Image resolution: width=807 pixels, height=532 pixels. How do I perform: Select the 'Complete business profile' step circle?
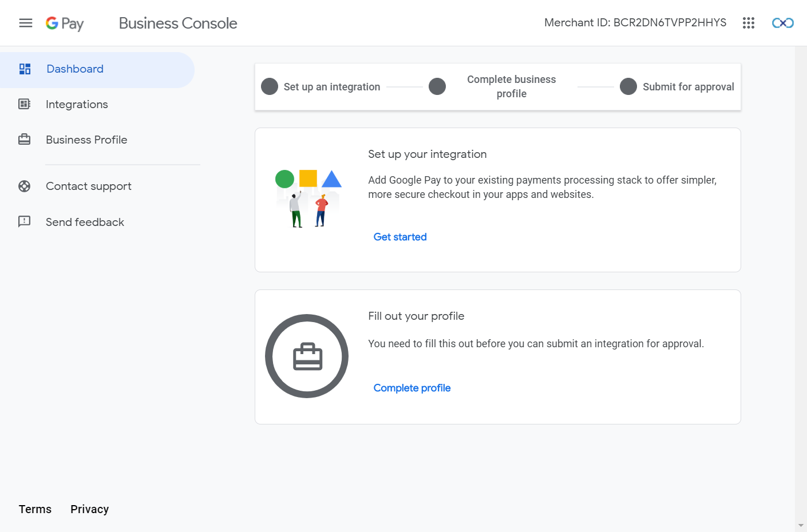(437, 86)
